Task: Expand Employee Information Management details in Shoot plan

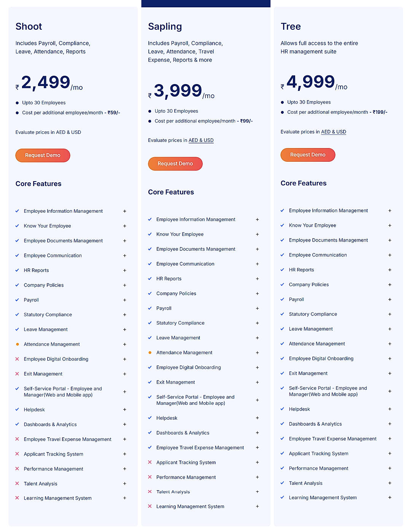Action: point(125,211)
